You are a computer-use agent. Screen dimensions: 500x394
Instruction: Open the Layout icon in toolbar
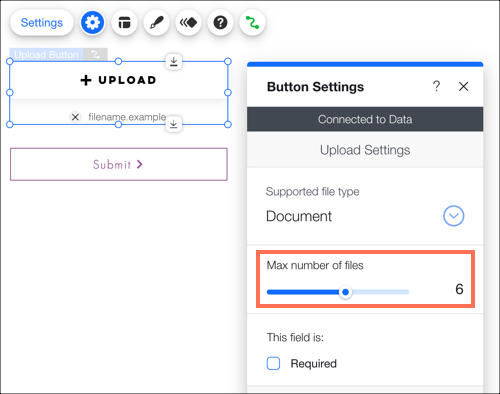click(124, 23)
